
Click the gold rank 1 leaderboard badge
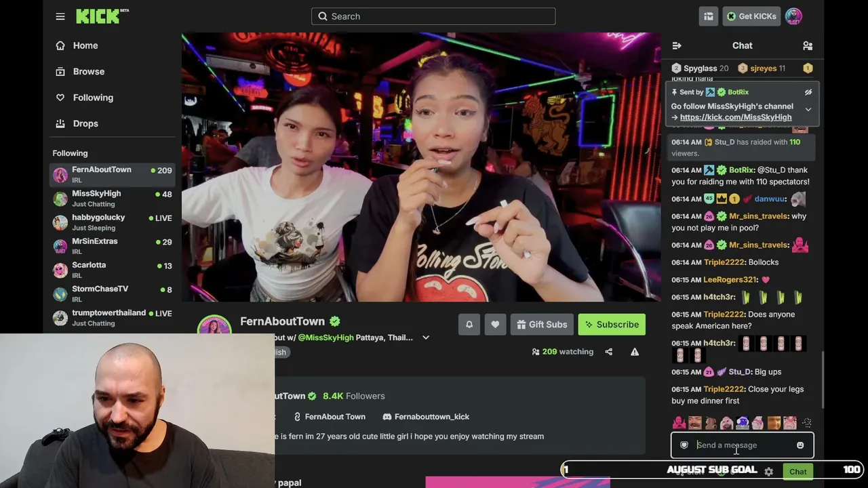point(808,68)
